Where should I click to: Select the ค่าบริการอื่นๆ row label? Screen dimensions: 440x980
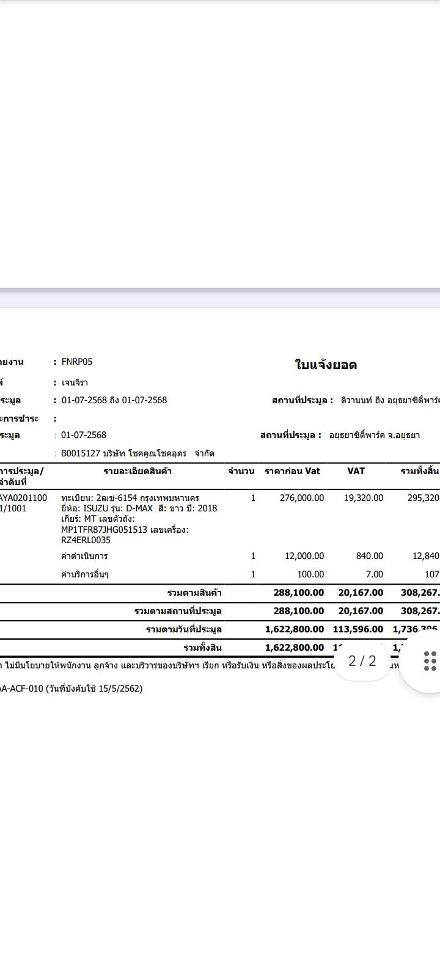85,574
